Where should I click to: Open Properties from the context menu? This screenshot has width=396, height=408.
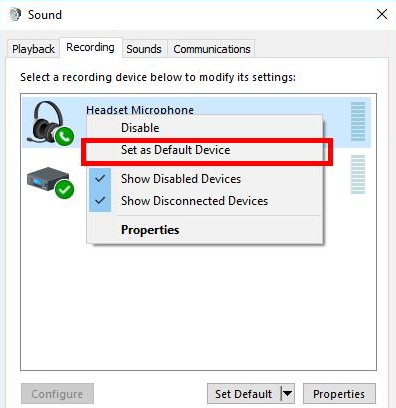(x=150, y=230)
